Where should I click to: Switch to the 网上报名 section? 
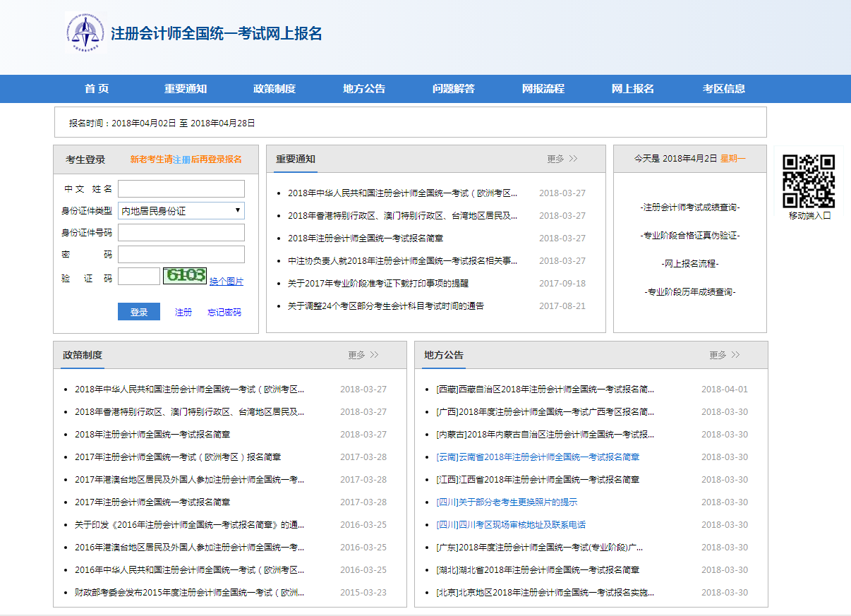(633, 88)
